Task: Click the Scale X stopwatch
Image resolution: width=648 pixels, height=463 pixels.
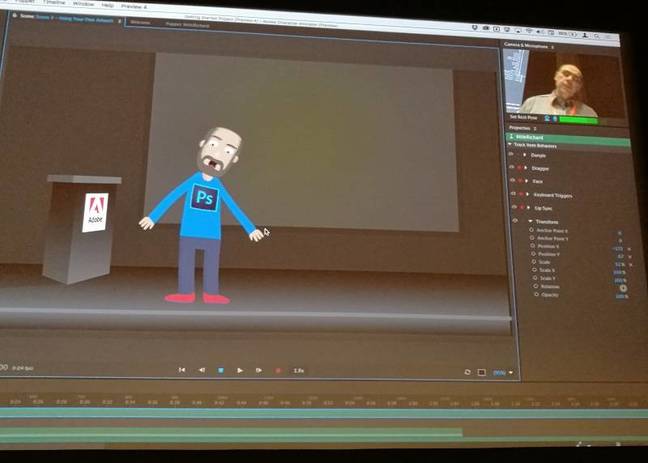Action: tap(535, 270)
